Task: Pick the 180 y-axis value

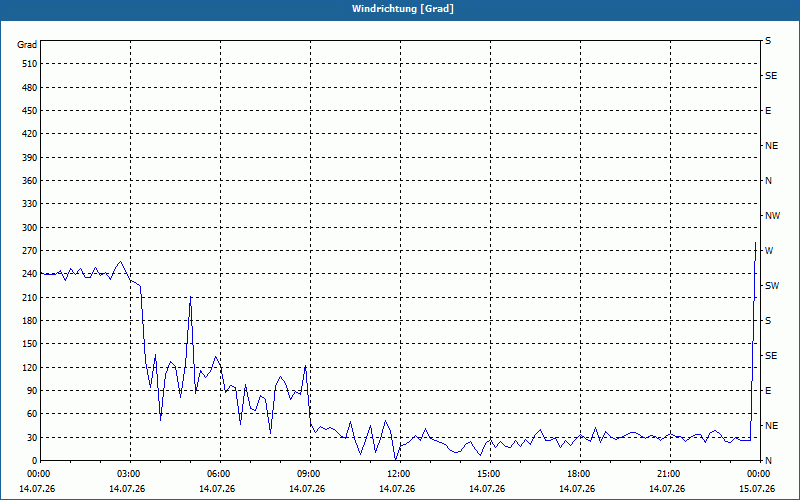Action: (30, 321)
